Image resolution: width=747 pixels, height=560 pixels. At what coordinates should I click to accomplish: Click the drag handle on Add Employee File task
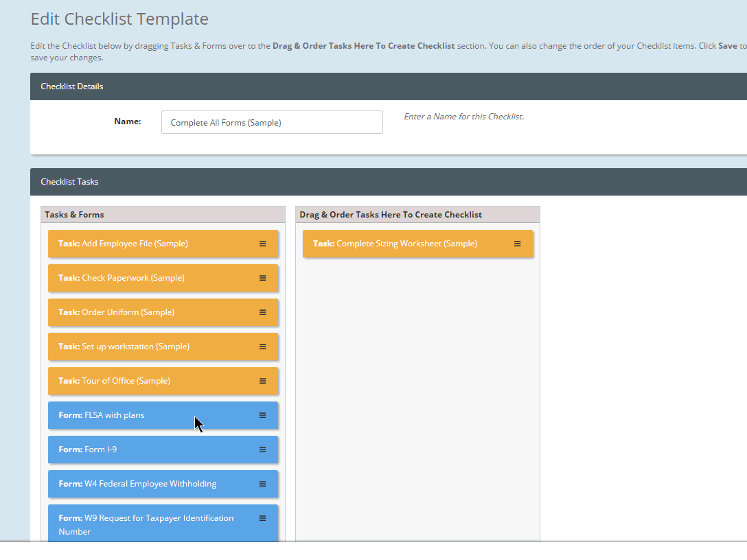point(262,244)
